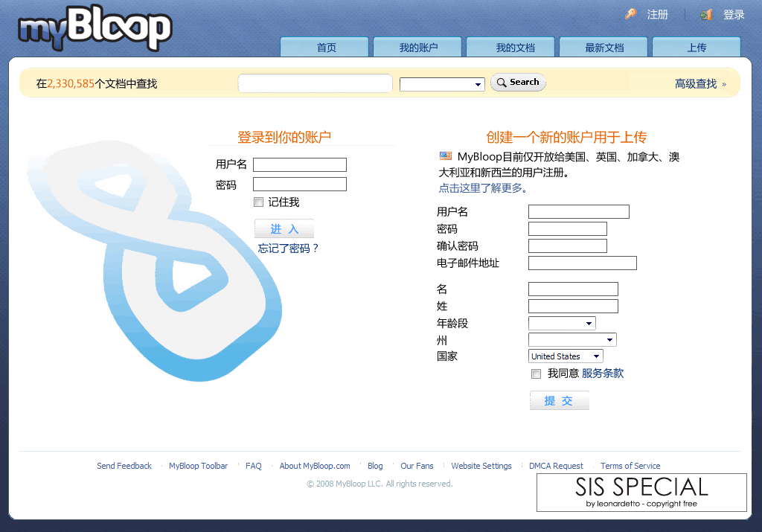Focus the 确认密码 field

[x=568, y=246]
